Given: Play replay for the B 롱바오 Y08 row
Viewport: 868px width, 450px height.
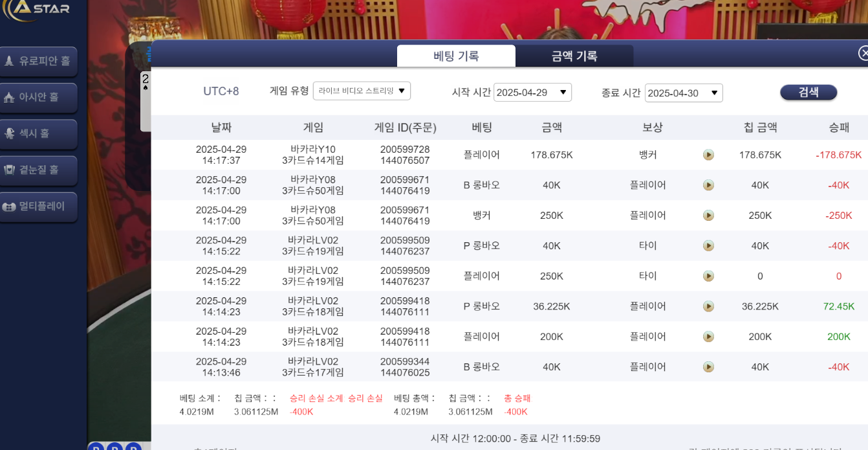Looking at the screenshot, I should tap(708, 185).
